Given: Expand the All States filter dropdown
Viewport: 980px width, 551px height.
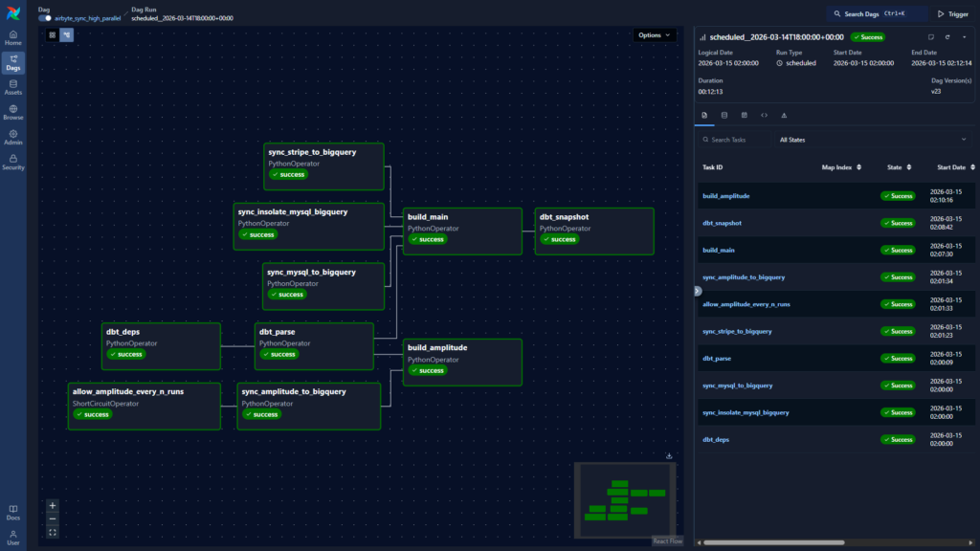Looking at the screenshot, I should (871, 140).
